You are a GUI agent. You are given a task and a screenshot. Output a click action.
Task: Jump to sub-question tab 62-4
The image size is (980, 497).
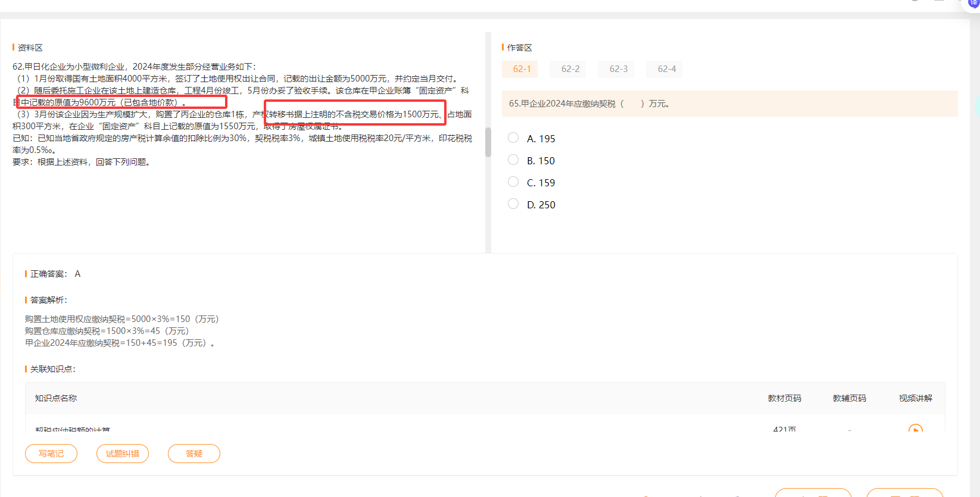click(666, 69)
